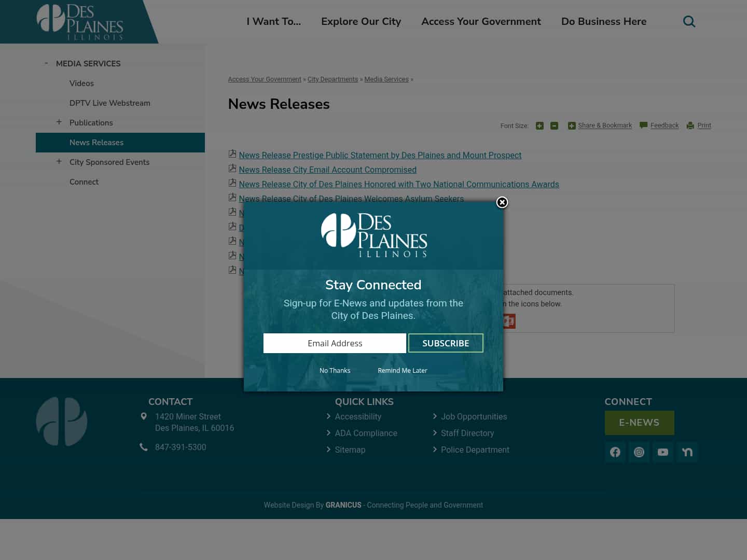The height and width of the screenshot is (560, 747).
Task: Click the footer Des Plaines leaf logo
Action: [x=62, y=422]
